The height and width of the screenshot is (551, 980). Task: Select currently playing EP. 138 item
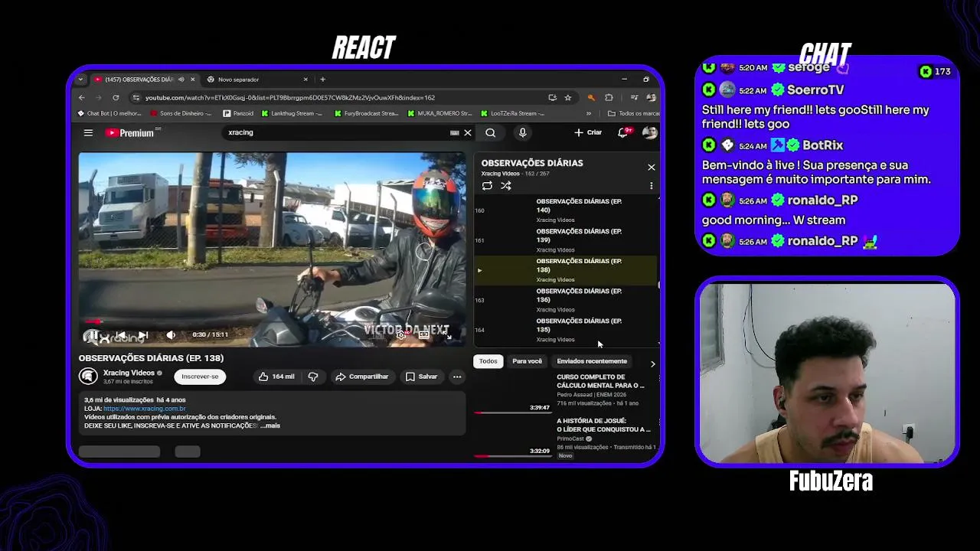point(566,270)
